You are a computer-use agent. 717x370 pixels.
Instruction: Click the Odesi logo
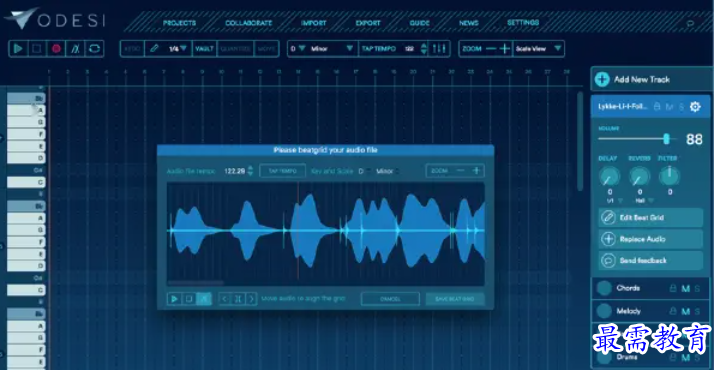pos(55,19)
